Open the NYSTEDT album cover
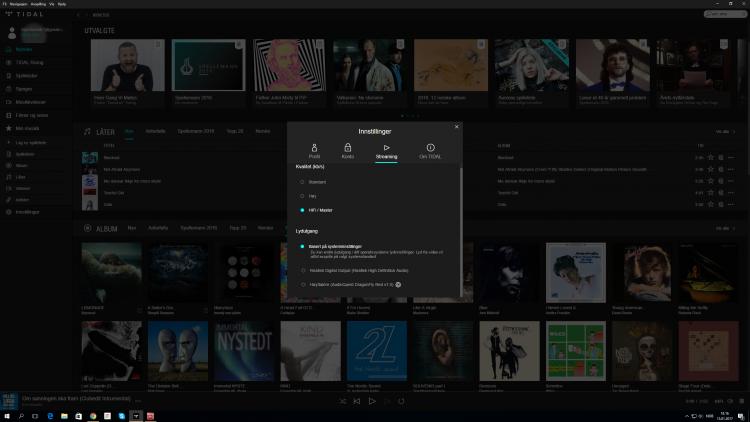This screenshot has width=750, height=422. 244,351
